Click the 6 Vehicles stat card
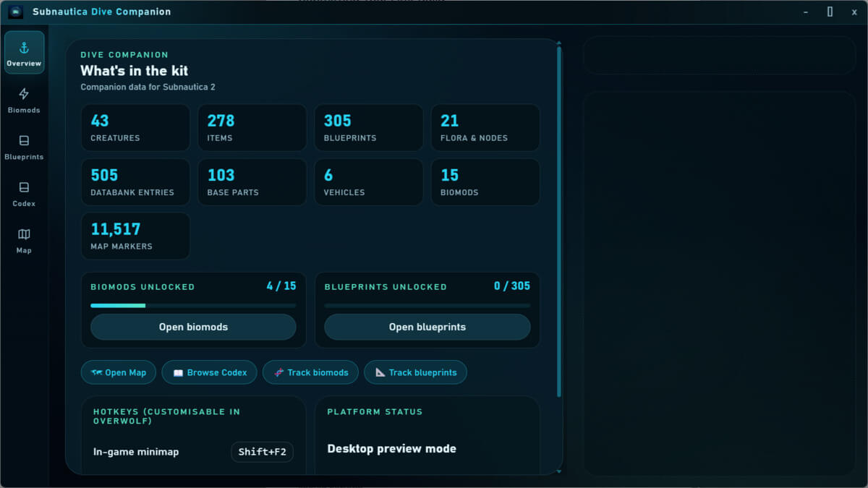The height and width of the screenshot is (488, 868). click(368, 181)
